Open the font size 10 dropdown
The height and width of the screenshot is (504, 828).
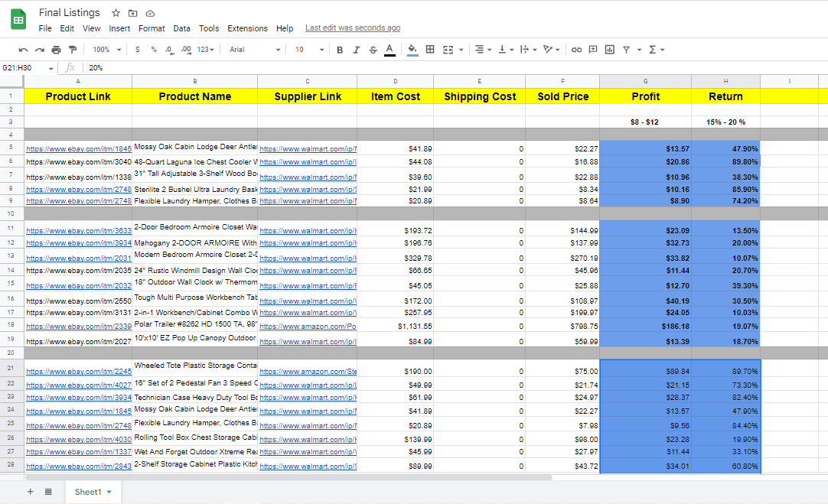(309, 50)
